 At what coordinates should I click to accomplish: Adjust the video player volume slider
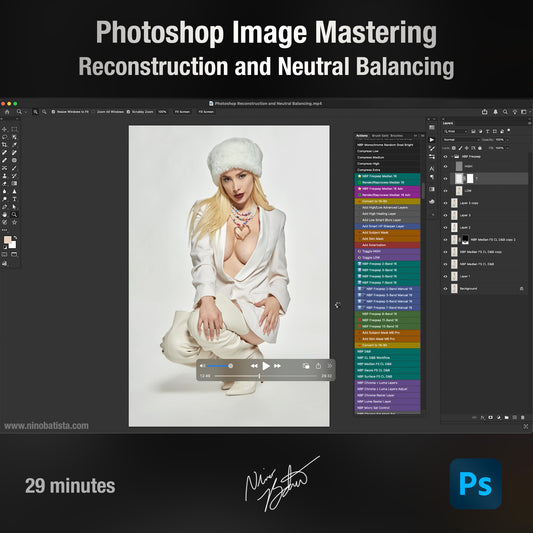click(x=219, y=366)
